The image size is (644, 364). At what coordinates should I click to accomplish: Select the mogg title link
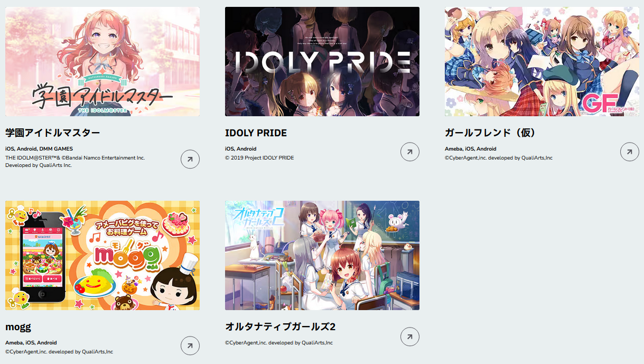[x=18, y=327]
